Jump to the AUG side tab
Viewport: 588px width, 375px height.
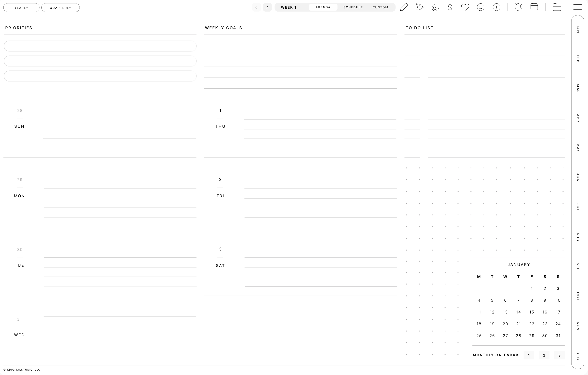578,237
